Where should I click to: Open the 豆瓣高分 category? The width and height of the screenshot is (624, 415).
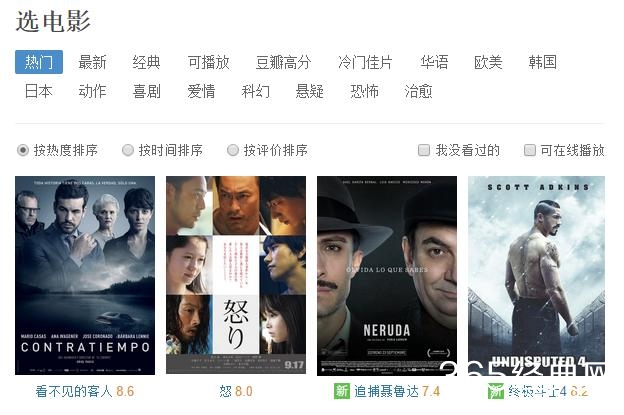pos(283,62)
